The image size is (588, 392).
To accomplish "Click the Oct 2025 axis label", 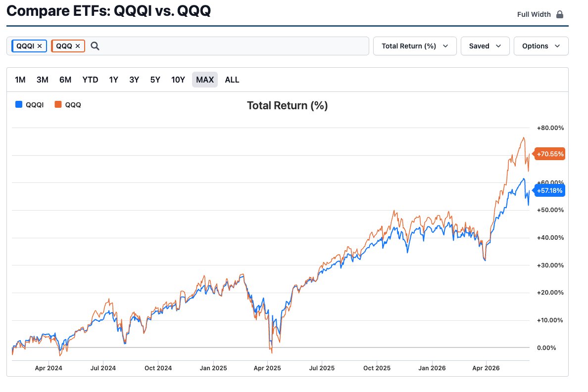I will [x=377, y=368].
